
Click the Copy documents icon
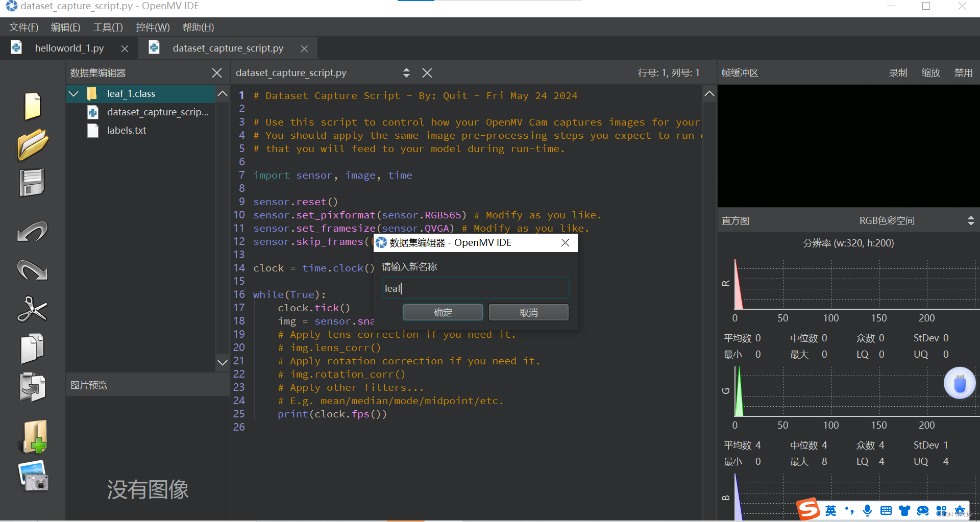33,349
